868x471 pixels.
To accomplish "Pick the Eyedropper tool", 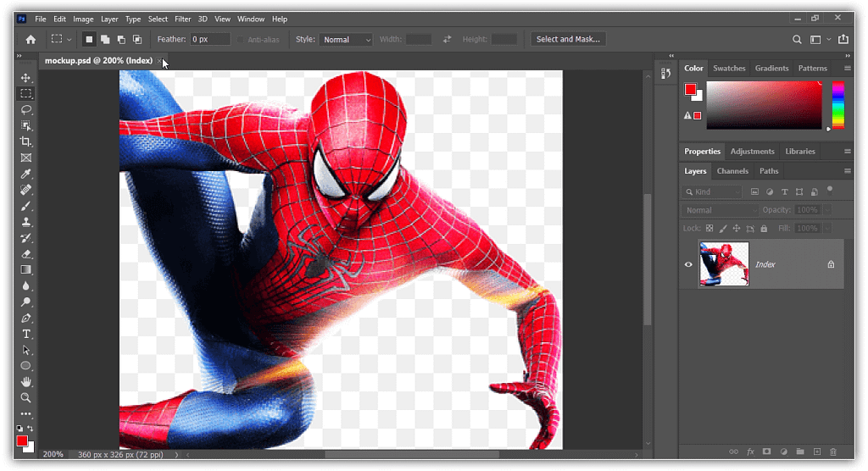I will point(26,174).
